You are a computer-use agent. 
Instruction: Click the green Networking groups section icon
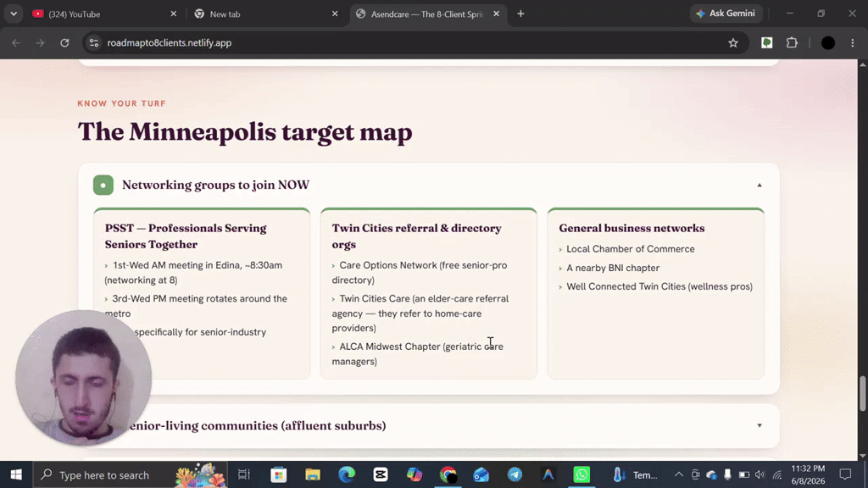tap(103, 186)
